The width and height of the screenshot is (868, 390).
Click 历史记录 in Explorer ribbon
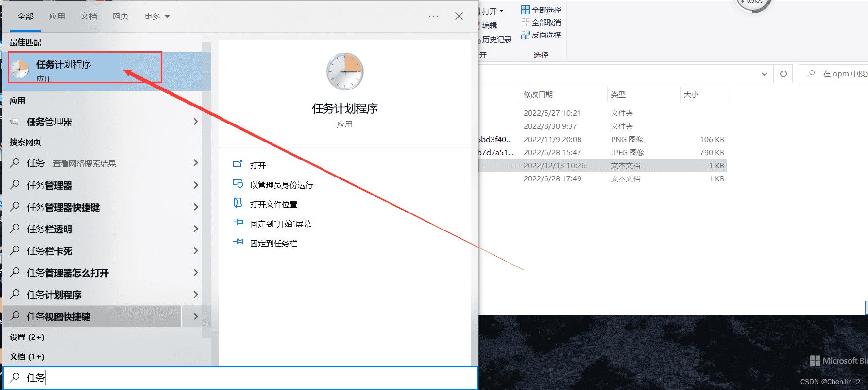496,39
